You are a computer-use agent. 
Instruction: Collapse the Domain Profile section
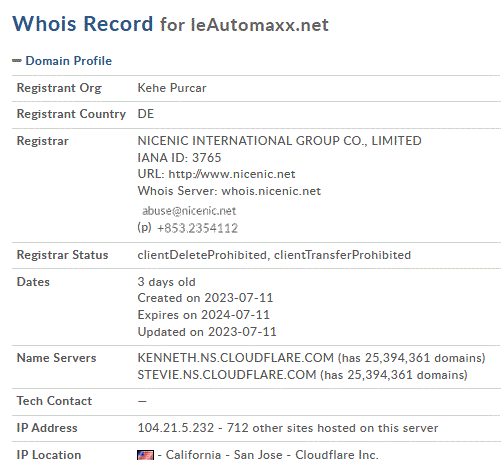click(17, 61)
